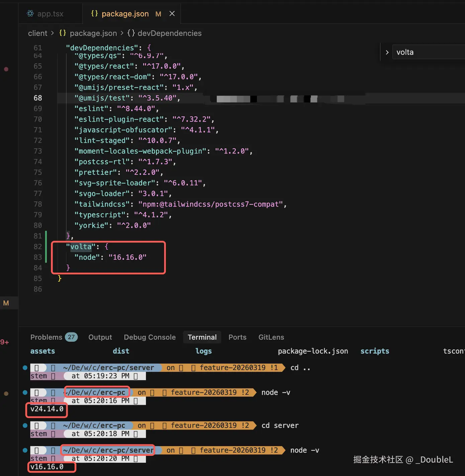Click line number 83 in the gutter
Image resolution: width=465 pixels, height=476 pixels.
pyautogui.click(x=38, y=257)
